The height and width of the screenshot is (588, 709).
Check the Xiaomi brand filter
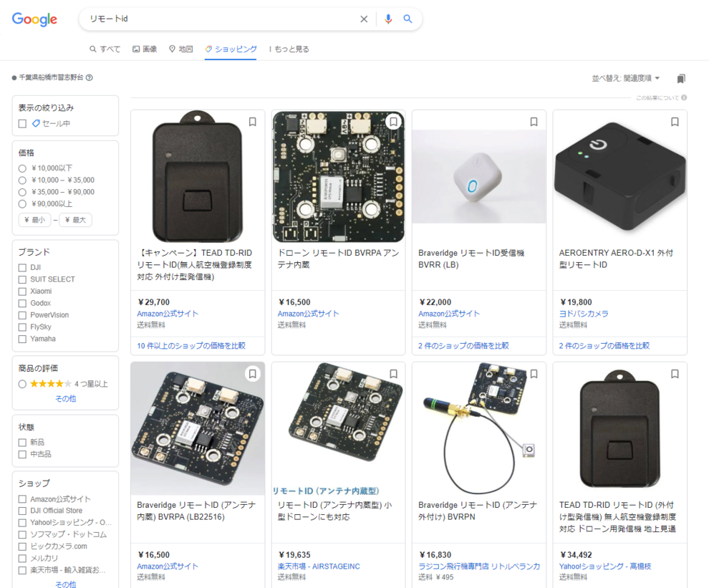pyautogui.click(x=22, y=291)
